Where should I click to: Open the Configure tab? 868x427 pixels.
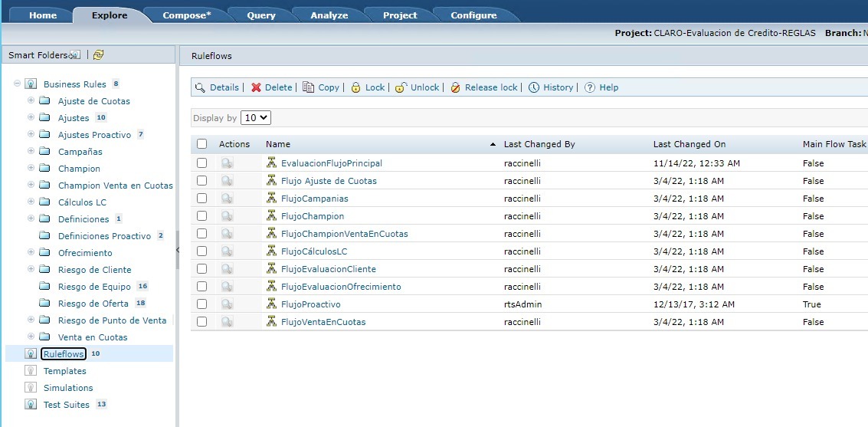tap(473, 15)
